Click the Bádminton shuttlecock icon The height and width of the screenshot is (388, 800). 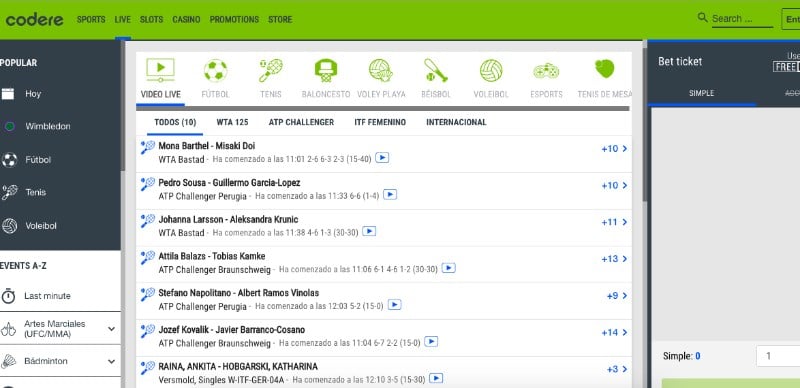(x=8, y=361)
